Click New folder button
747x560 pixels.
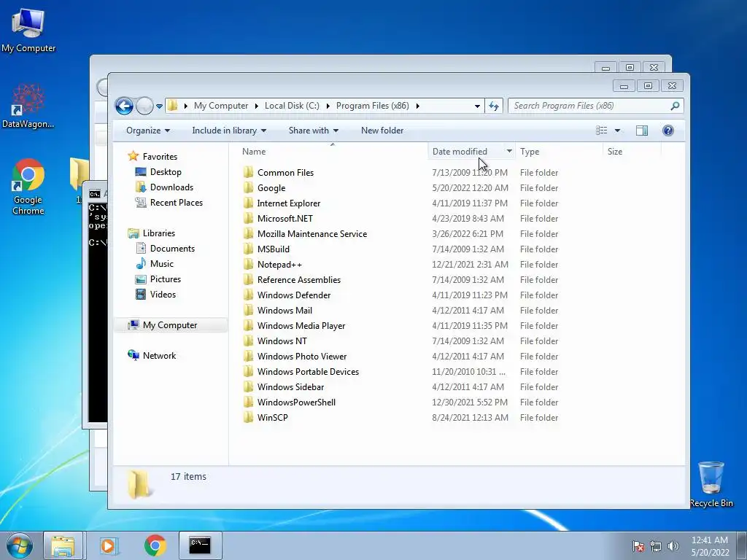(382, 131)
